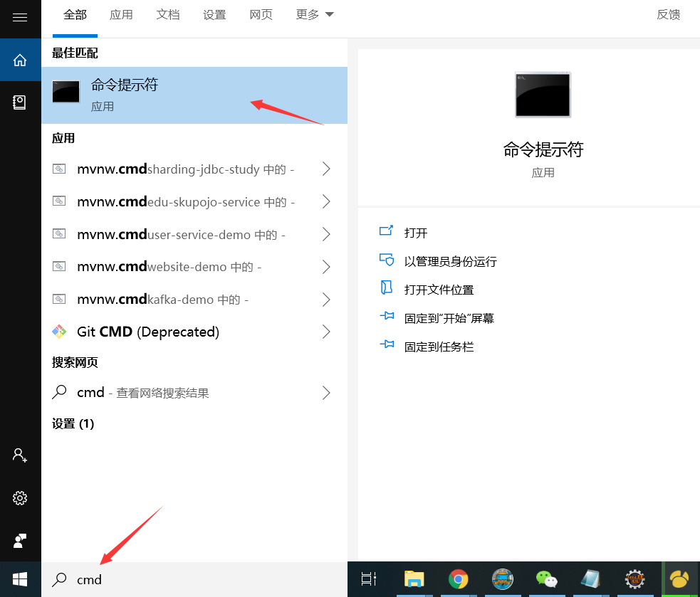Expand the mvnw.cmd sharding-jdbc-study result
The width and height of the screenshot is (700, 597).
coord(326,169)
